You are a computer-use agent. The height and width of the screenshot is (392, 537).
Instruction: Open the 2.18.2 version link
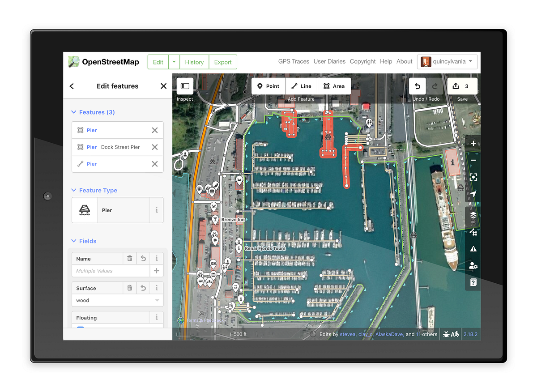470,334
